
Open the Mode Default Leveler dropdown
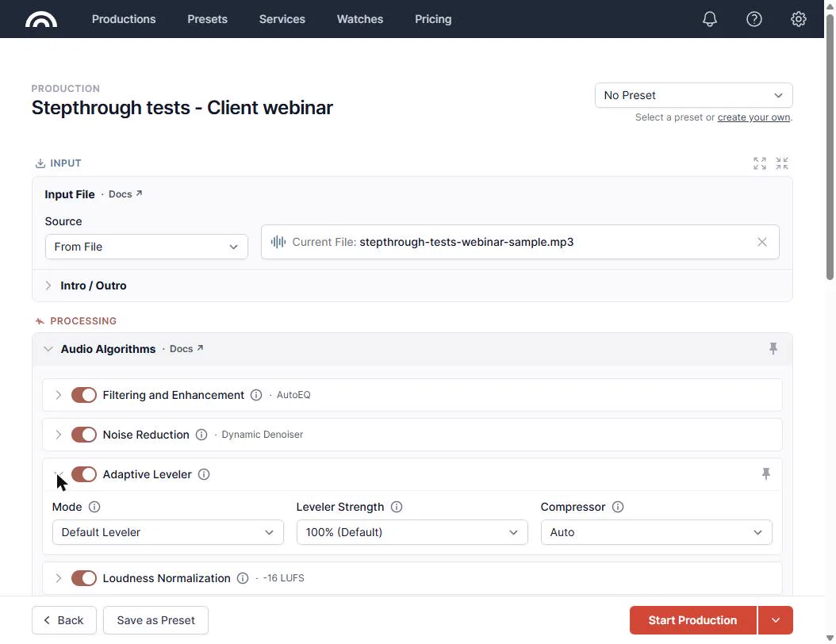pos(168,532)
